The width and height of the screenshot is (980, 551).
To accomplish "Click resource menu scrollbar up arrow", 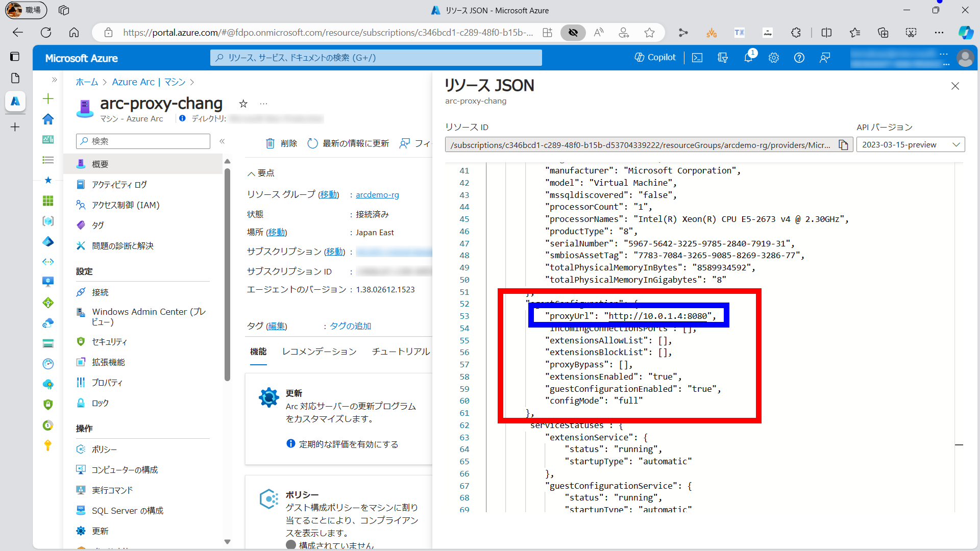I will coord(227,161).
